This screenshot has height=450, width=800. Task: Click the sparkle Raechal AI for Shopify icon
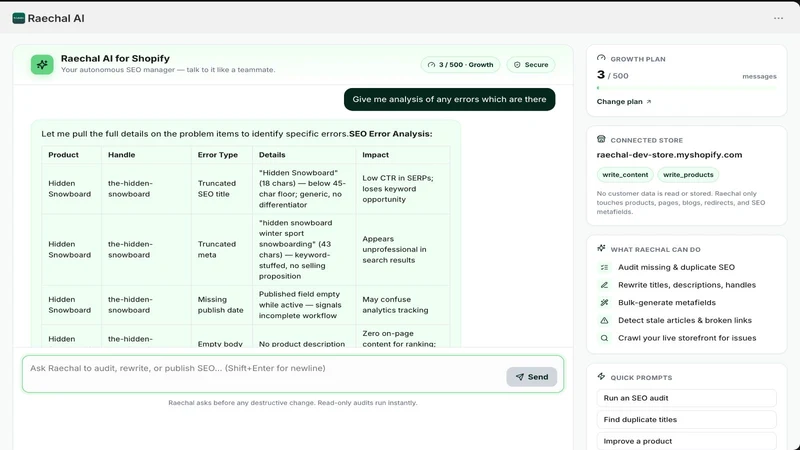click(42, 65)
